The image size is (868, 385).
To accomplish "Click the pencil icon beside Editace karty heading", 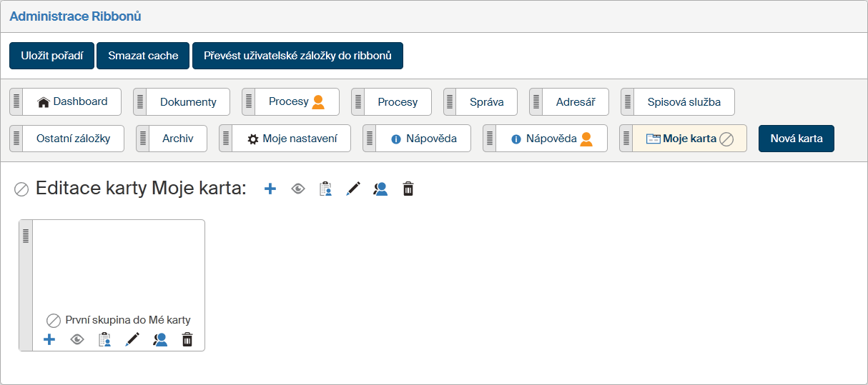I will [353, 189].
